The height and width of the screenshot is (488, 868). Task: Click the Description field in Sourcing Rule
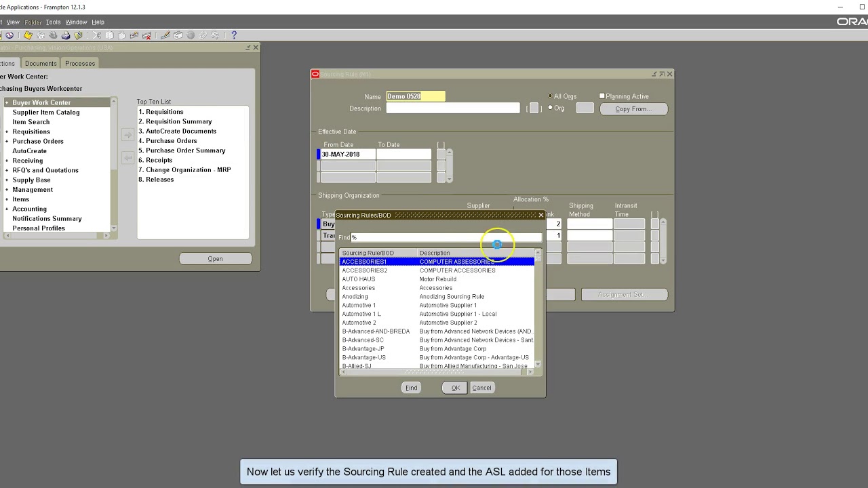coord(453,108)
